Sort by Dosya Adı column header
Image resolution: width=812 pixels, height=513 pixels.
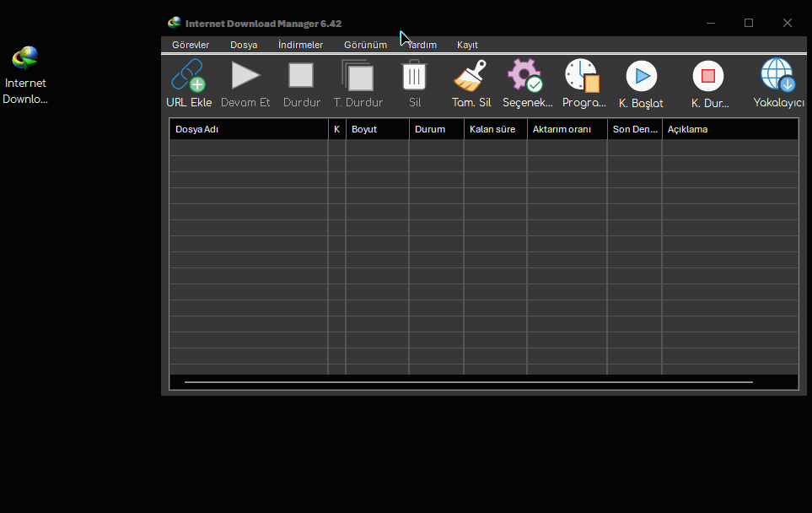pos(249,129)
